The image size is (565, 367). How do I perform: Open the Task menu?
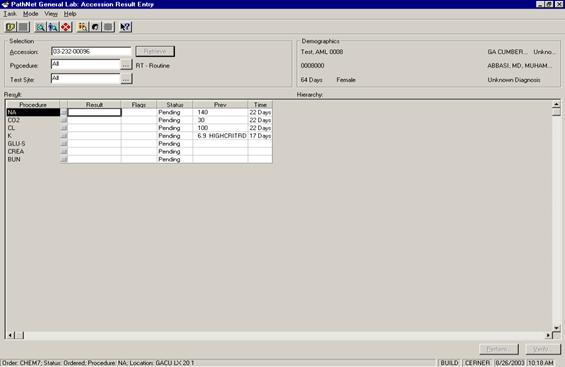point(10,14)
